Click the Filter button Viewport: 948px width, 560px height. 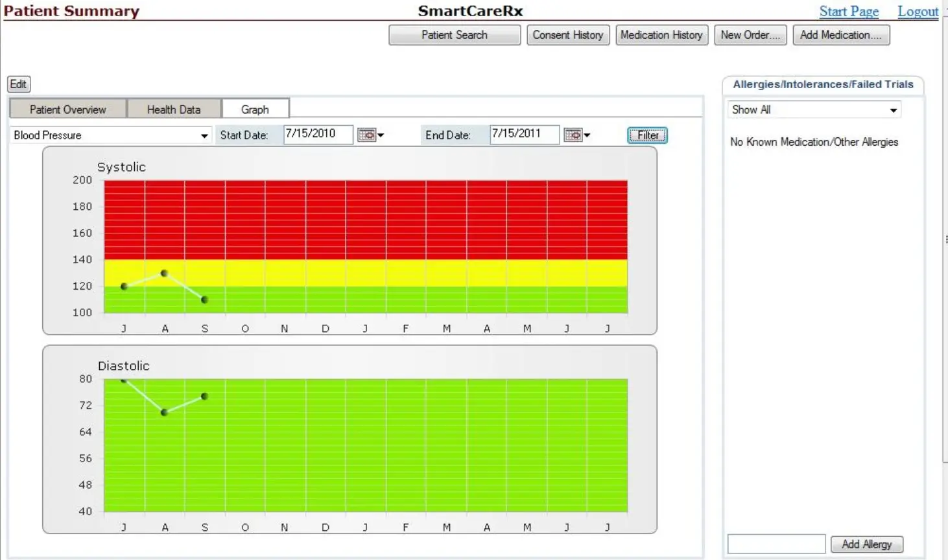coord(646,135)
